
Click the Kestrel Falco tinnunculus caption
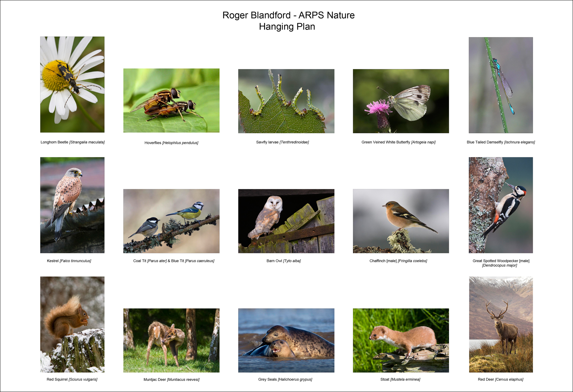pyautogui.click(x=69, y=261)
